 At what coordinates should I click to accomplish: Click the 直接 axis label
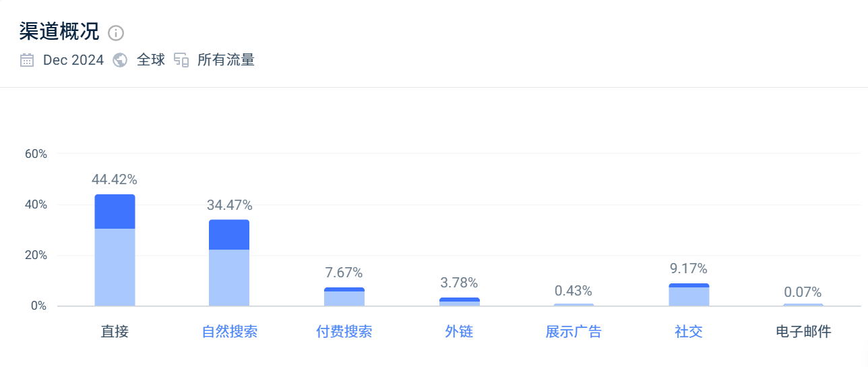pos(115,332)
